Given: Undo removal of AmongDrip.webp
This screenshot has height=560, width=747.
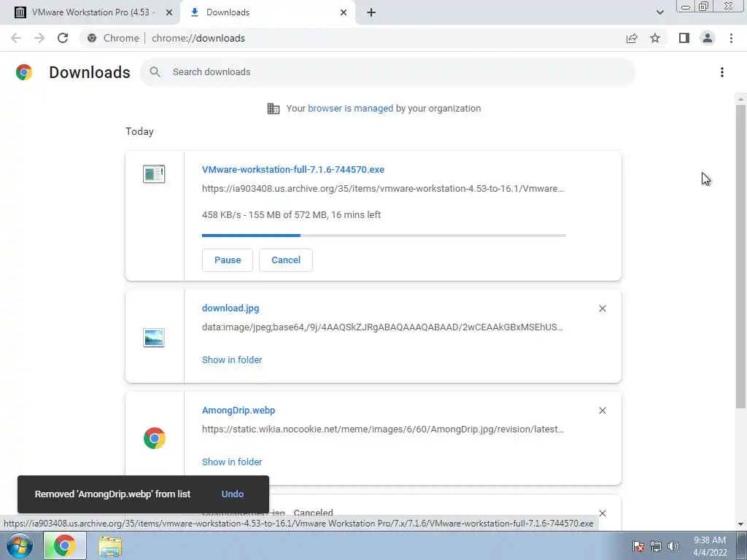Looking at the screenshot, I should [233, 494].
